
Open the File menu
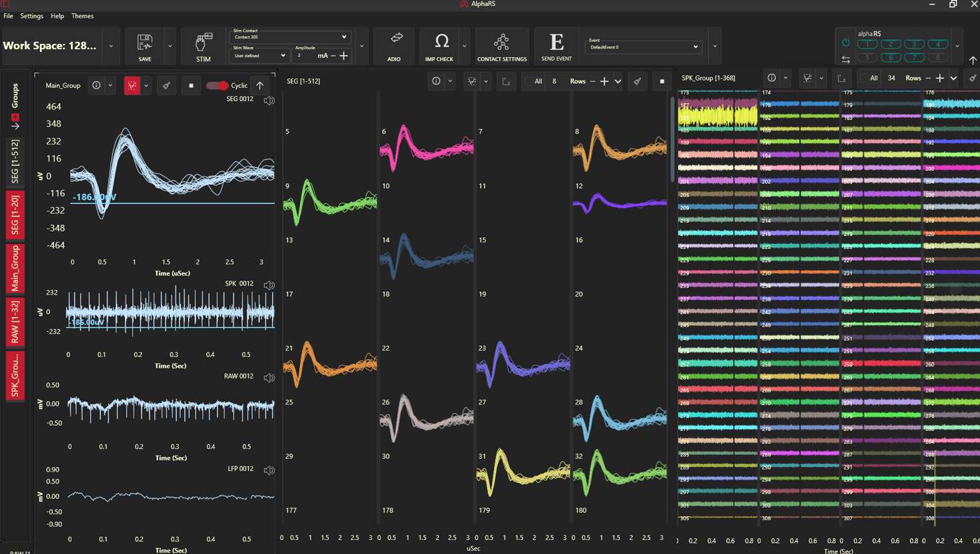pos(8,16)
